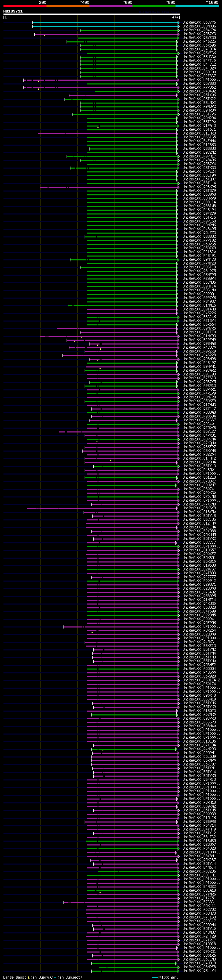Select UniRef100_P04828 label
222x980 pixels.
pos(199,848)
